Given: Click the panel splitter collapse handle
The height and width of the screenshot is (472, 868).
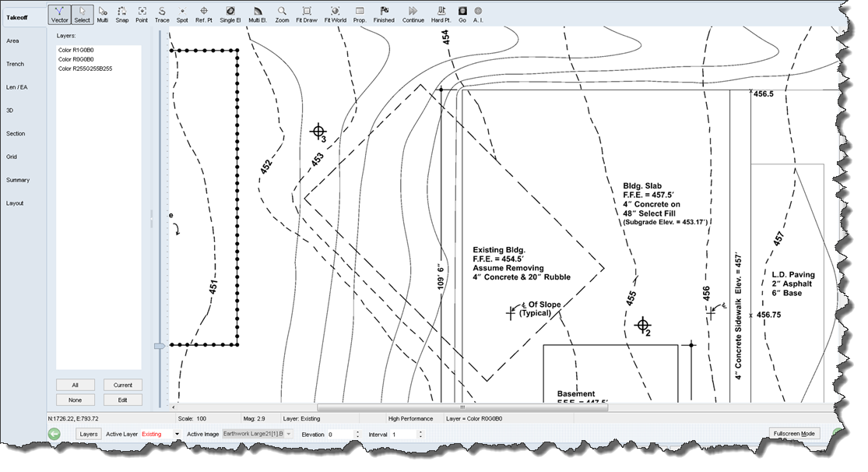Looking at the screenshot, I should pyautogui.click(x=151, y=219).
